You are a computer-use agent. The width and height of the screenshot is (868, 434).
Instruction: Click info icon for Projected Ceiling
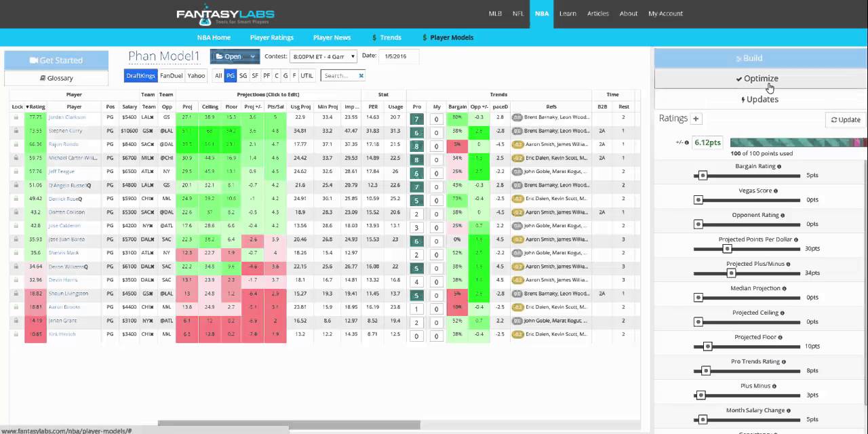point(783,313)
